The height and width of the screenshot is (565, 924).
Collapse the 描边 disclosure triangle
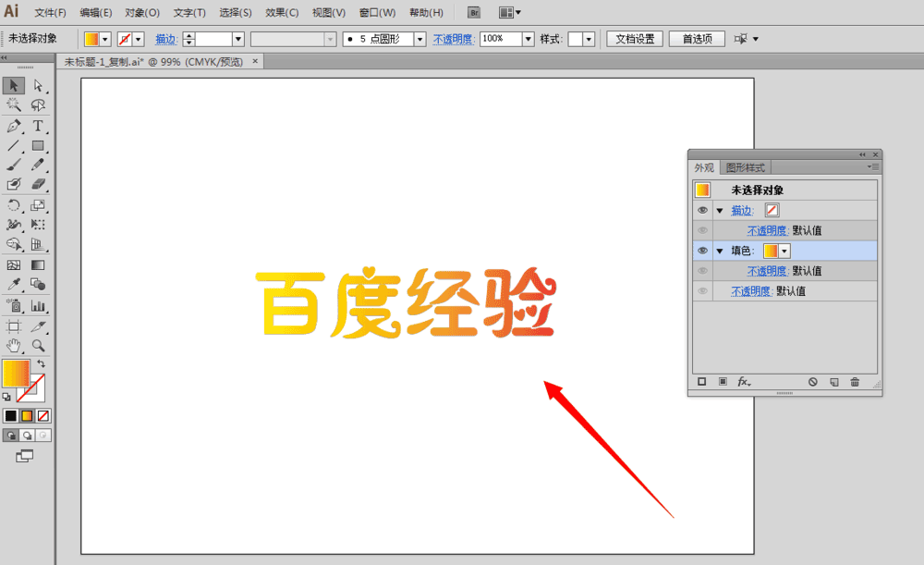(720, 211)
